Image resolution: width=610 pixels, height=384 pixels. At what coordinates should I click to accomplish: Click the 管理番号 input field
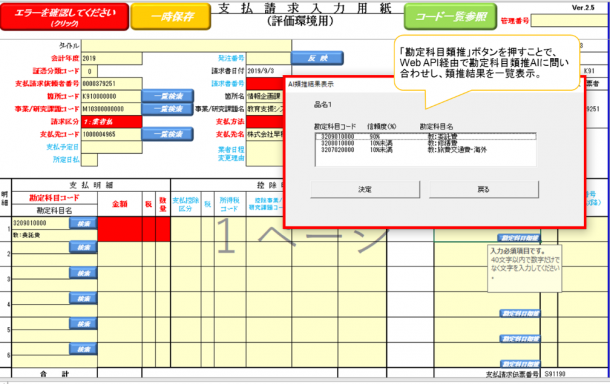569,21
